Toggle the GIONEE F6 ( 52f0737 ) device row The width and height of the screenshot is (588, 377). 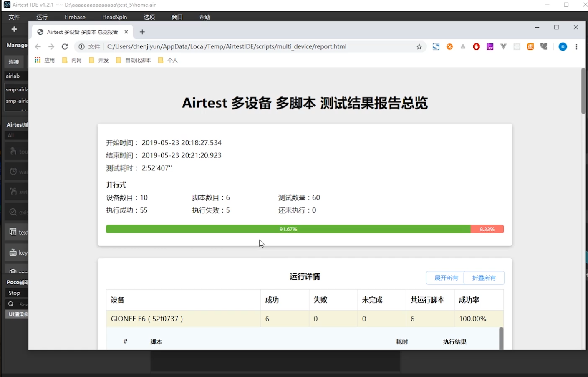[x=305, y=319]
